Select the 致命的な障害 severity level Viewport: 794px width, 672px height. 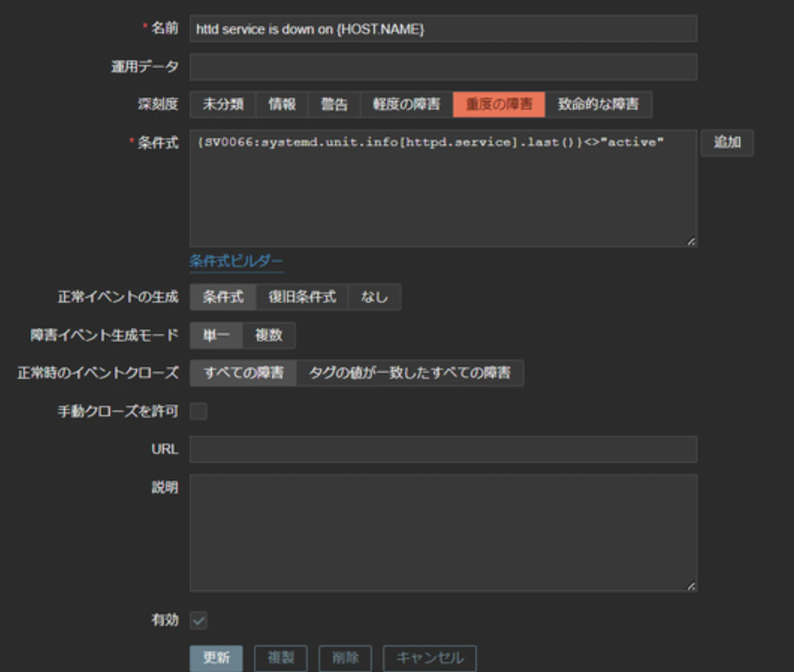coord(599,104)
